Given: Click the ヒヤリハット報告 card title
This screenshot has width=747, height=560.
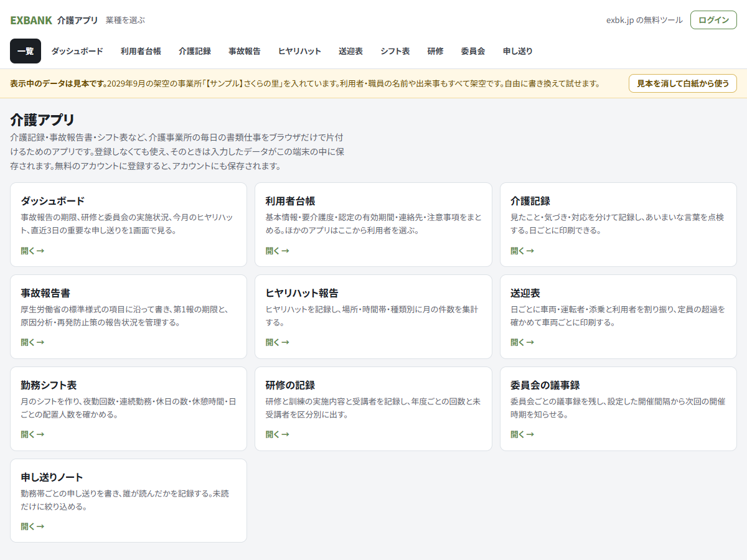Looking at the screenshot, I should pyautogui.click(x=302, y=293).
